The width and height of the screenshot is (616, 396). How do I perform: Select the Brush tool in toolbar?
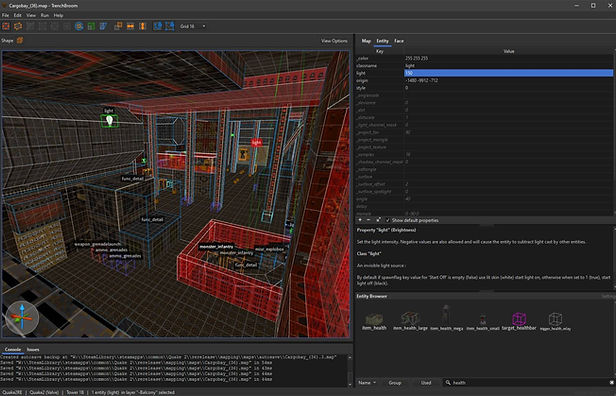(18, 26)
